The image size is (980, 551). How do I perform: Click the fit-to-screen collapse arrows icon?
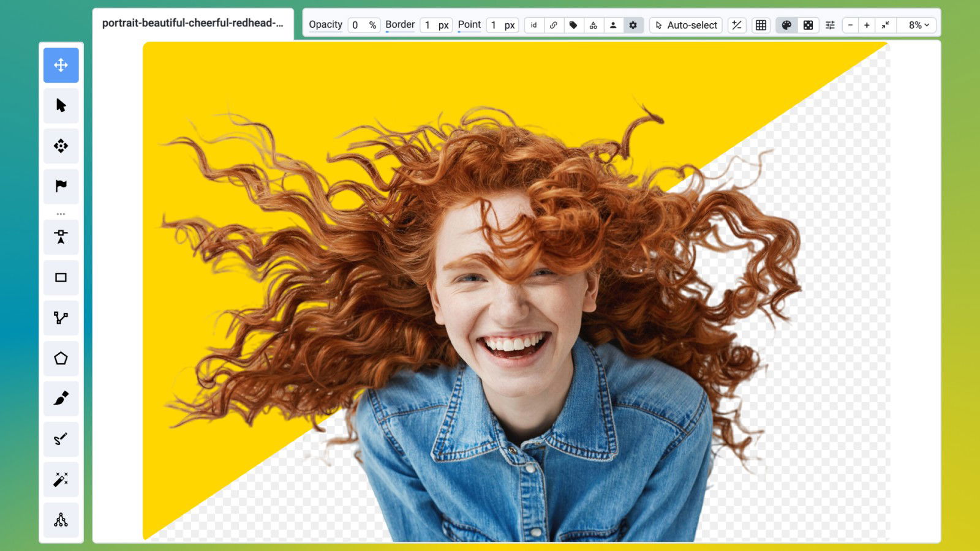(x=885, y=25)
